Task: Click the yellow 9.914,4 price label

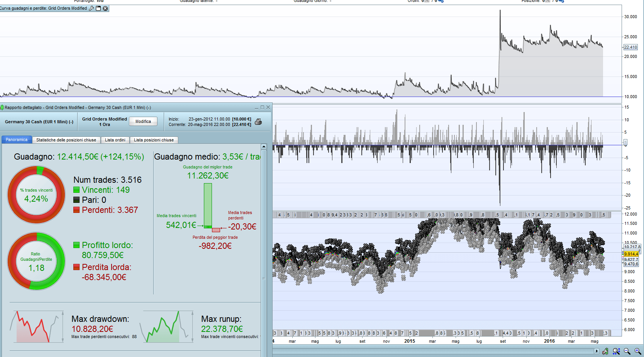Action: click(631, 254)
